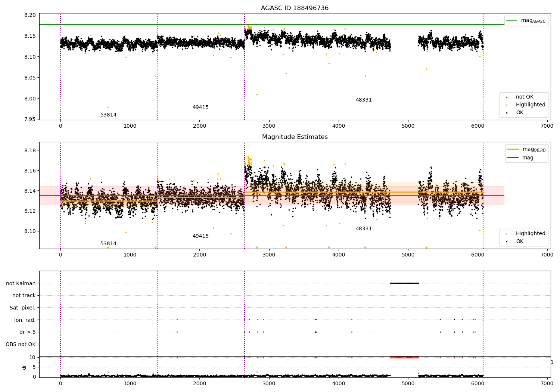The image size is (560, 392).
Task: Click the green mag AGASC horizontal line
Action: [272, 24]
